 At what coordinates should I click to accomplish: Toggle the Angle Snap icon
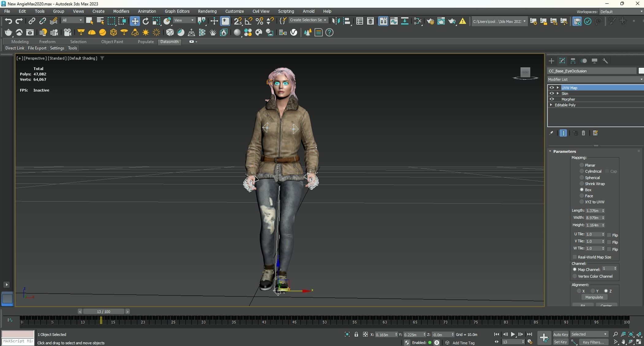[249, 21]
